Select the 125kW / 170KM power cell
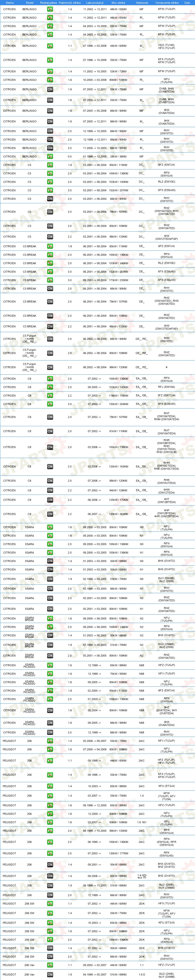The width and height of the screenshot is (195, 980). pos(118,500)
